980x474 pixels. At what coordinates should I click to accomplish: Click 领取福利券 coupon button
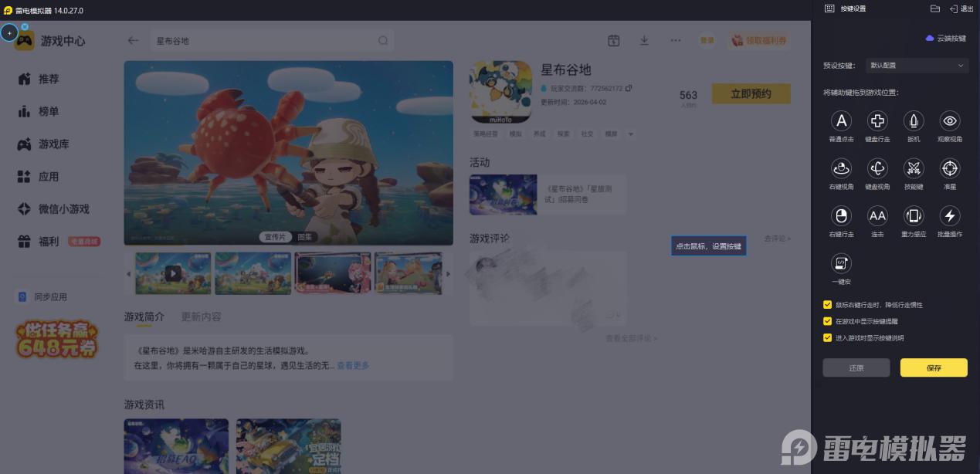pos(759,40)
